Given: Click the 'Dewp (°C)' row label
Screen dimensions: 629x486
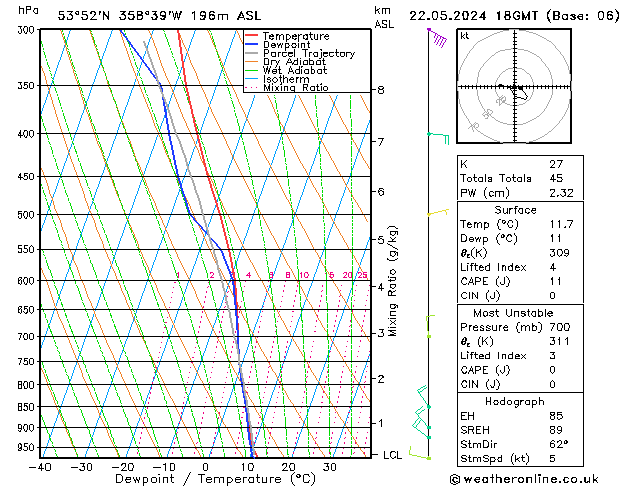Looking at the screenshot, I should click(489, 239).
